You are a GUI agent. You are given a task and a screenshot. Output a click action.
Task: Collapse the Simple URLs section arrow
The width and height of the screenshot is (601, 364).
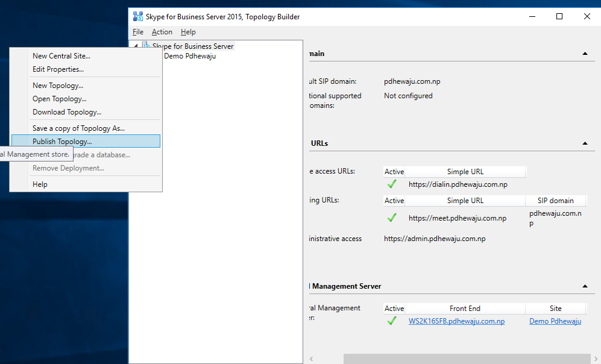585,143
